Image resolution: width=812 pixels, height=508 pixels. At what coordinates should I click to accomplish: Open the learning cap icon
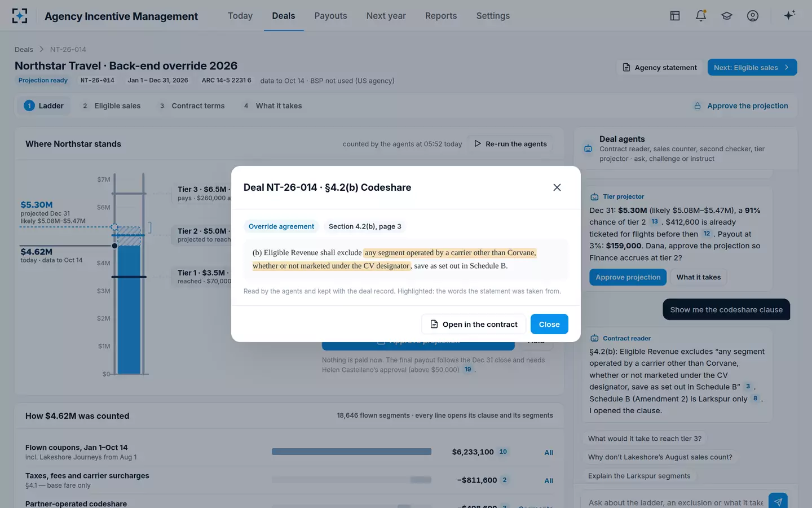727,16
